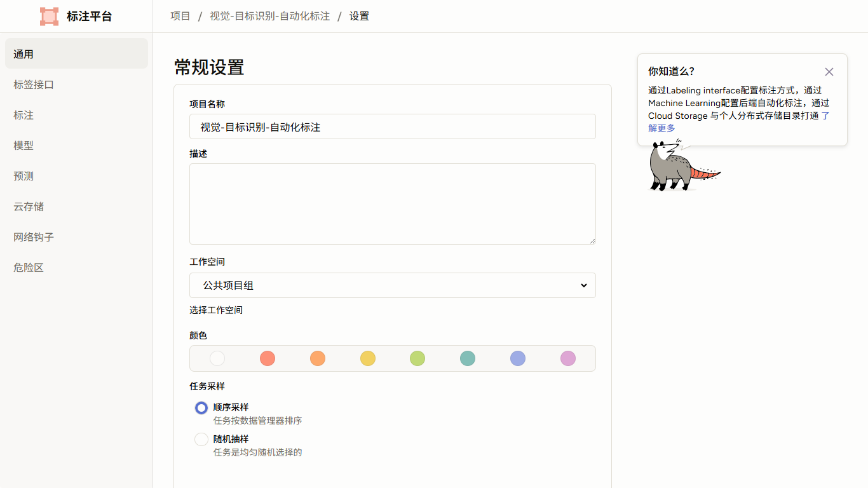Select the blue-purple color swatch

(x=518, y=358)
